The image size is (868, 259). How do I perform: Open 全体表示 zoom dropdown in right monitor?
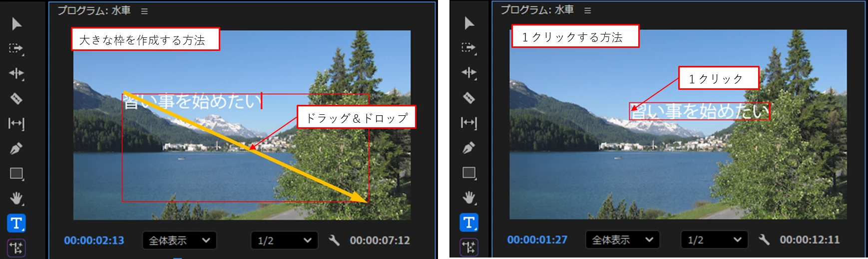click(623, 240)
